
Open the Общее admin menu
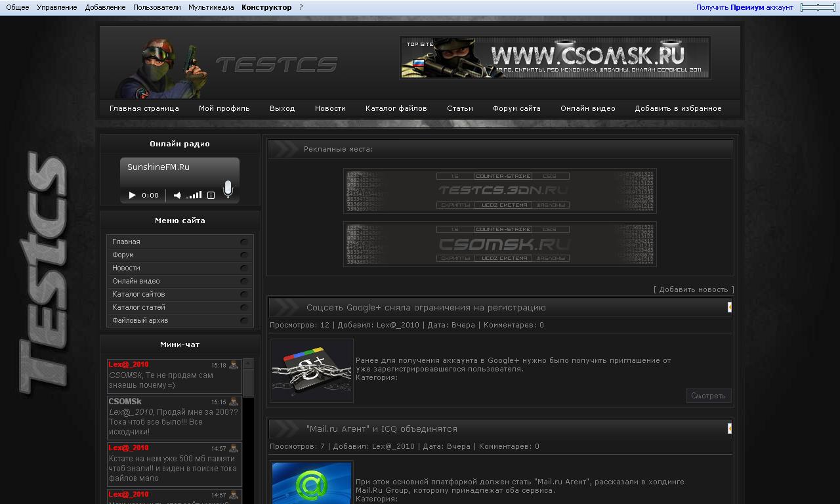pos(18,7)
